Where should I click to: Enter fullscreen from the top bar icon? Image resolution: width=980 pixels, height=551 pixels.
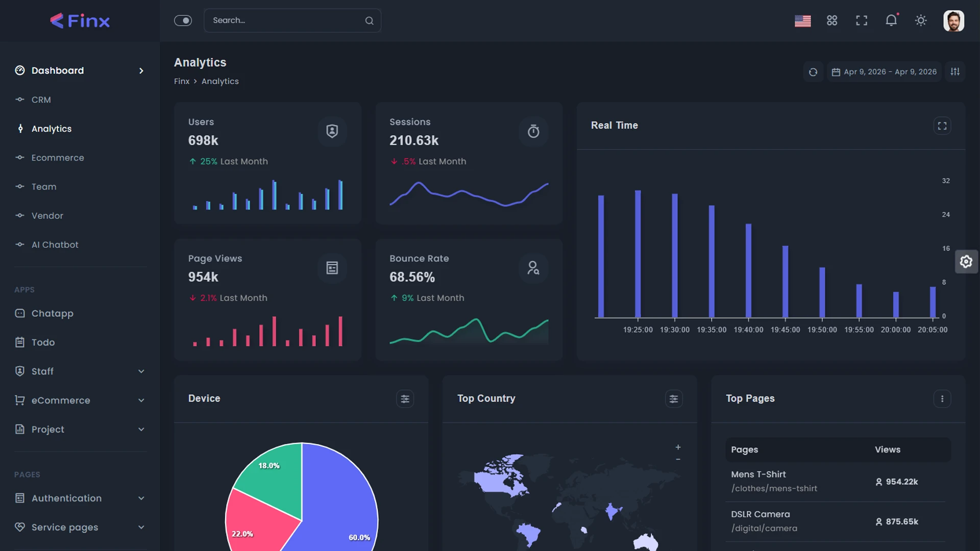pos(862,20)
